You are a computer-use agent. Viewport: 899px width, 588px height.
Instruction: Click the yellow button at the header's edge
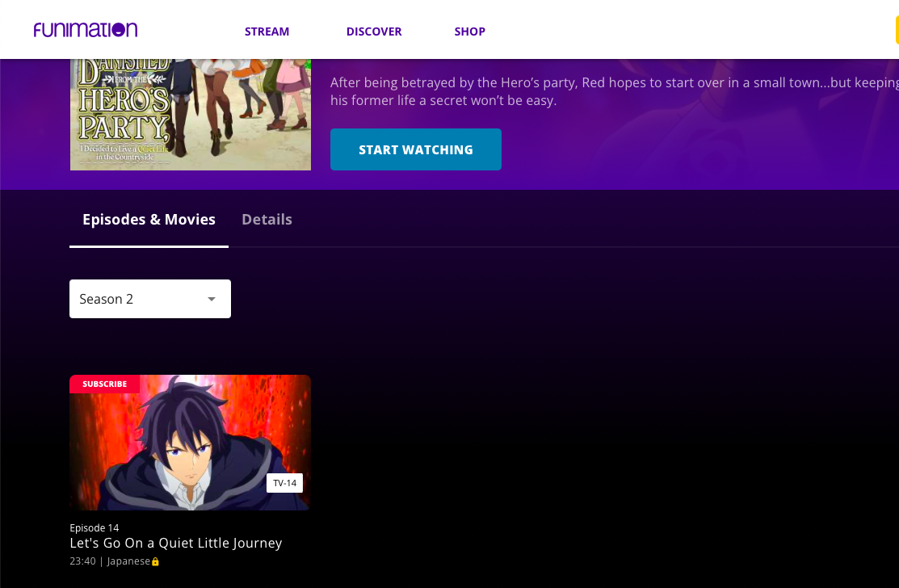click(897, 30)
